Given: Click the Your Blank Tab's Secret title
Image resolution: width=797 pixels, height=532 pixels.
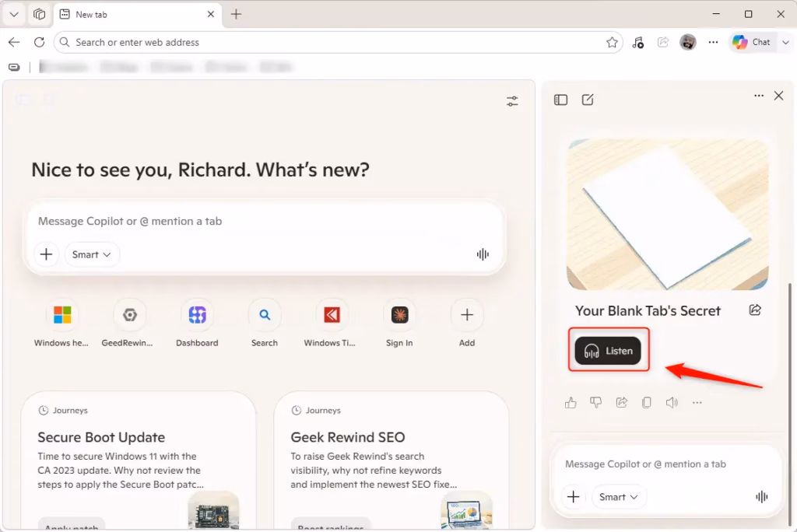Looking at the screenshot, I should coord(648,310).
